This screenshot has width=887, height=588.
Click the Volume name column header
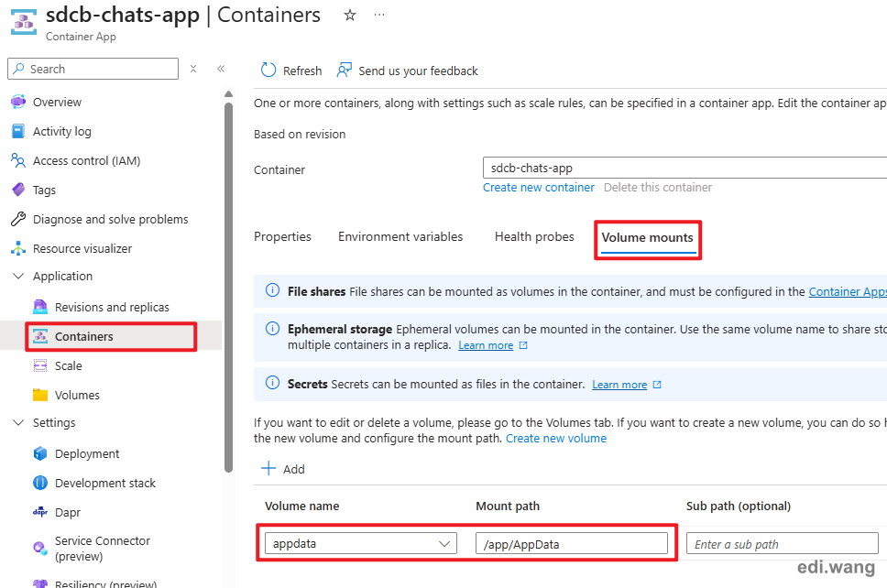302,506
